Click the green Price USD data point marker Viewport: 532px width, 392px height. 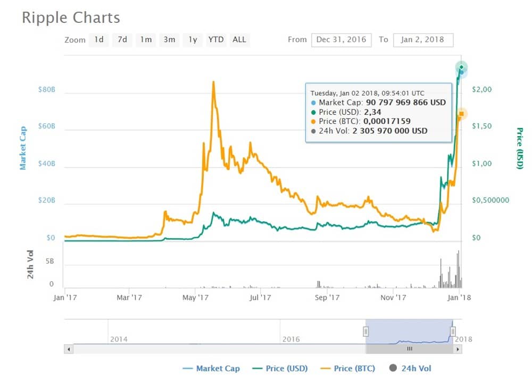(461, 67)
